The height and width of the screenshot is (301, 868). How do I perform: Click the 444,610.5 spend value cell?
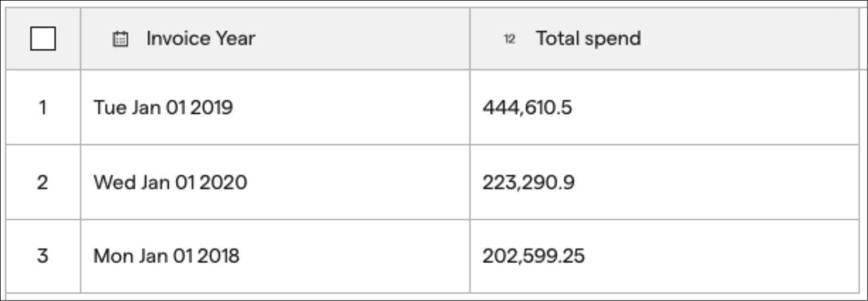tap(665, 107)
